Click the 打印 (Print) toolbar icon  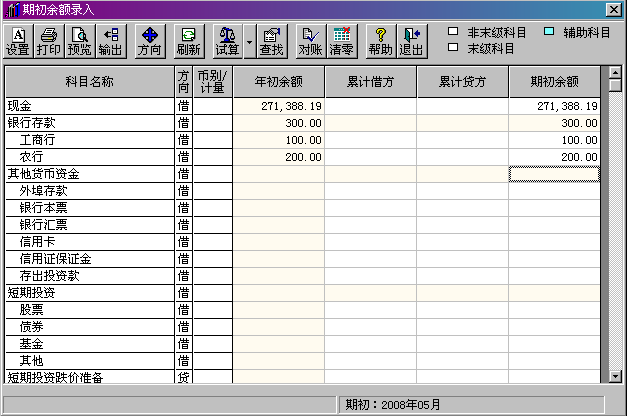click(49, 42)
